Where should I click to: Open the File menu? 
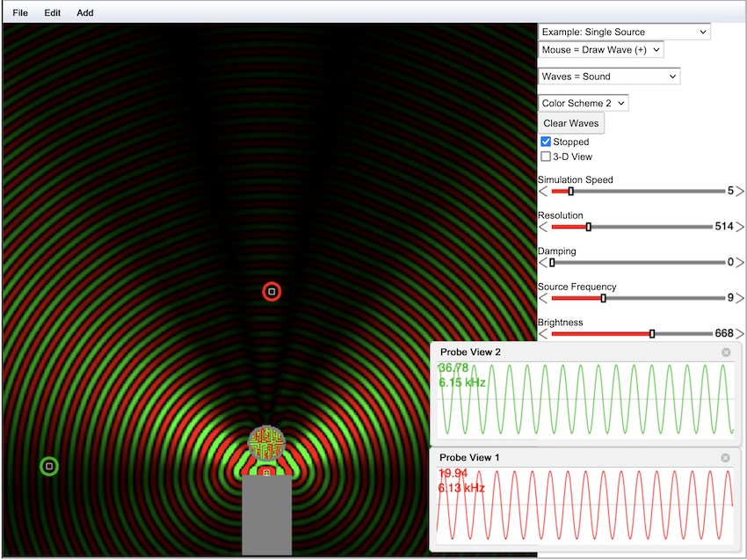pyautogui.click(x=19, y=13)
